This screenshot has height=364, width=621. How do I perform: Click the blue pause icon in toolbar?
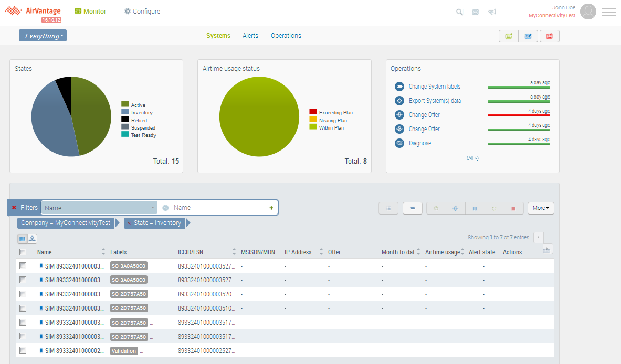pyautogui.click(x=475, y=208)
